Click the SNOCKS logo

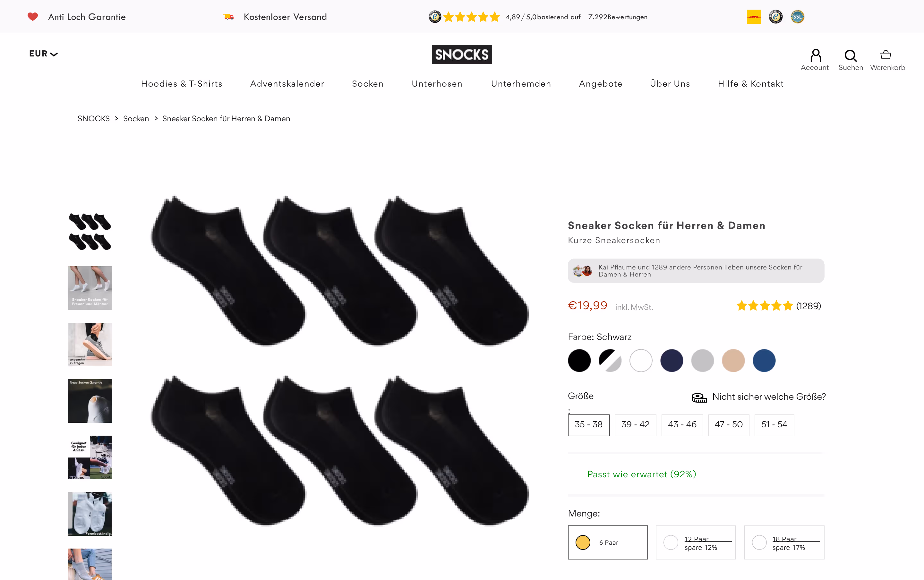(x=461, y=55)
